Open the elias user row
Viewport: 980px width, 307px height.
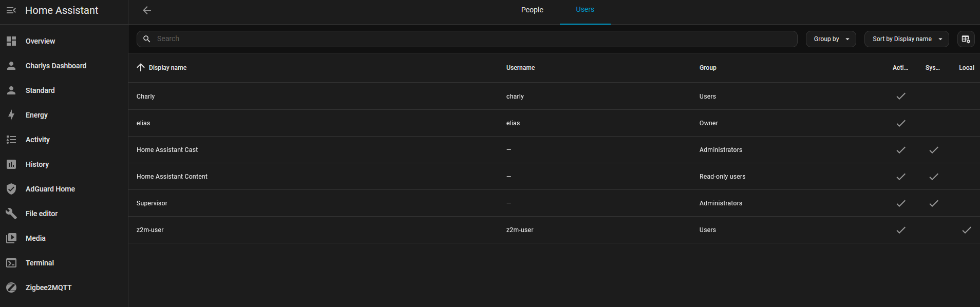[554, 123]
